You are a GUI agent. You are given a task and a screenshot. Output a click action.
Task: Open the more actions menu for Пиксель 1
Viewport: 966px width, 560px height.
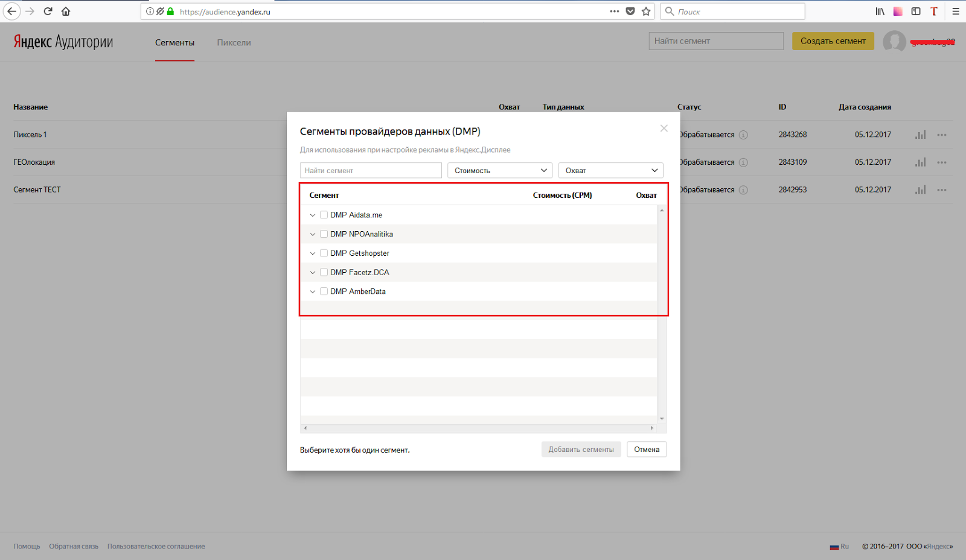pyautogui.click(x=942, y=135)
